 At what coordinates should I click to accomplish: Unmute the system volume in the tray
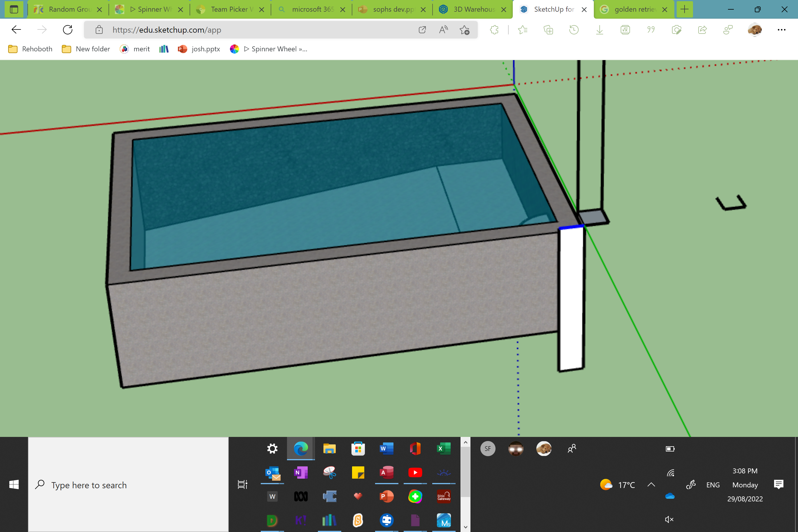point(669,519)
